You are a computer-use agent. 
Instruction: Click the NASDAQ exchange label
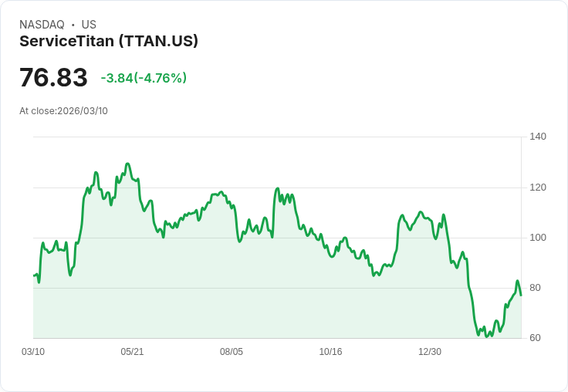click(x=42, y=25)
